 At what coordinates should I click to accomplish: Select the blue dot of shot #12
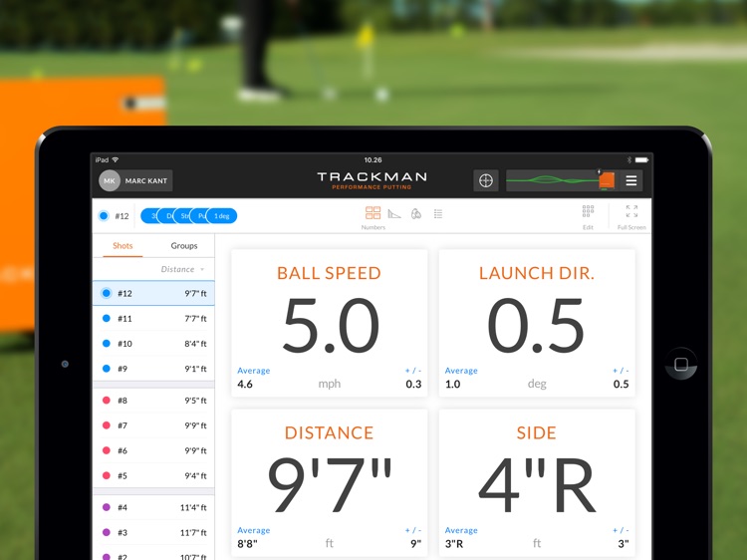[107, 293]
